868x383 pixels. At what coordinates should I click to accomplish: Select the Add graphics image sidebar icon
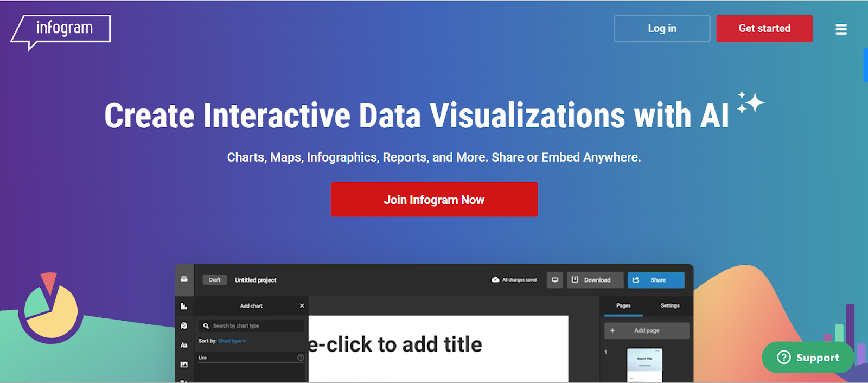184,365
